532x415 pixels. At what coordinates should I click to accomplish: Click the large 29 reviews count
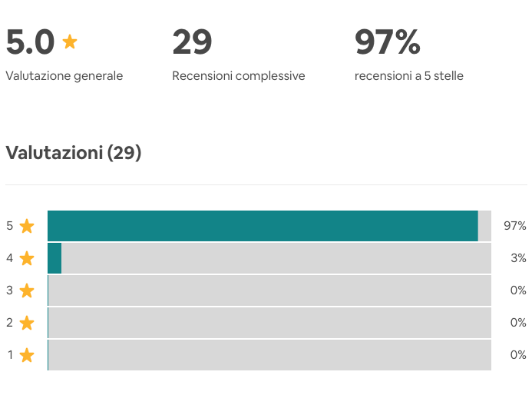coord(192,41)
